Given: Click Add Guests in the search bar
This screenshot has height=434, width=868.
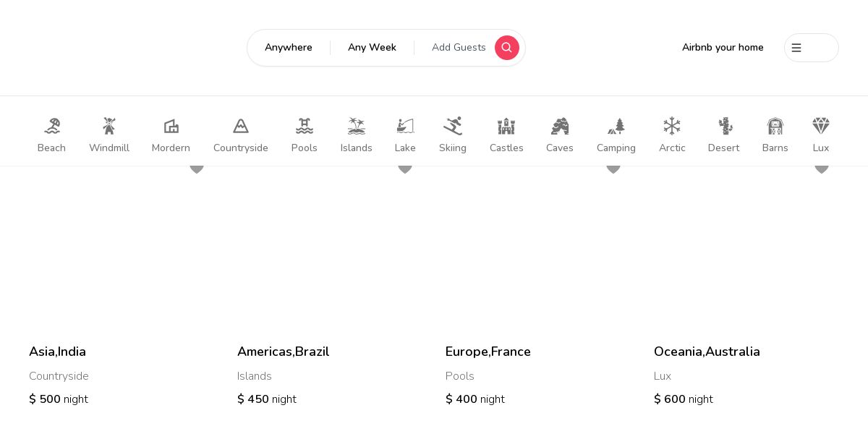Looking at the screenshot, I should pos(459,48).
